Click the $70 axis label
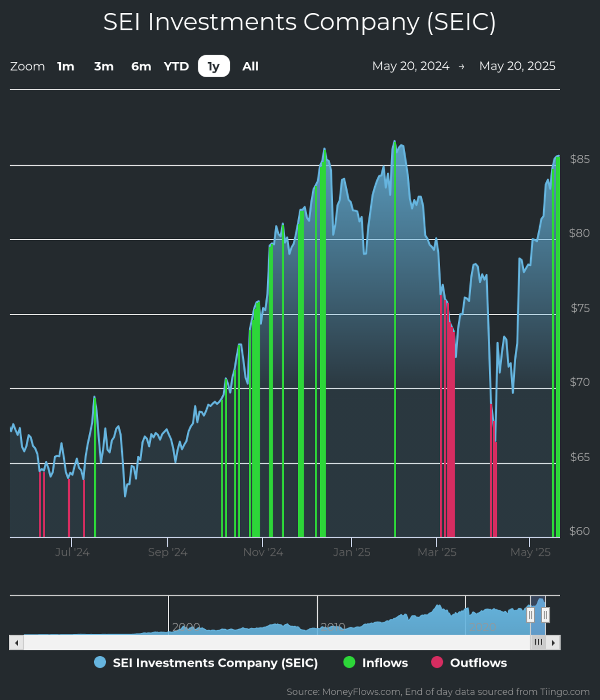600x700 pixels. coord(580,382)
